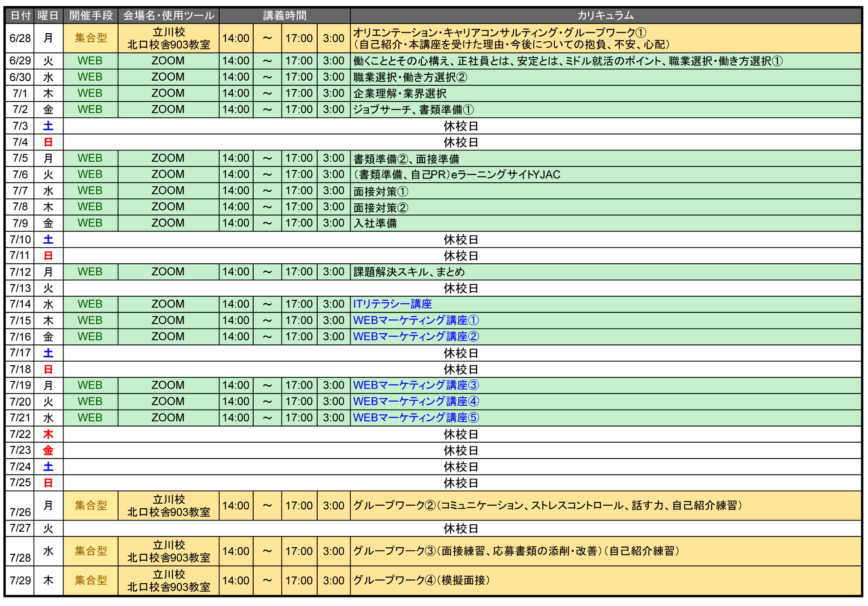Click 休校日 in the 7/27 row
This screenshot has height=606, width=868.
(461, 529)
